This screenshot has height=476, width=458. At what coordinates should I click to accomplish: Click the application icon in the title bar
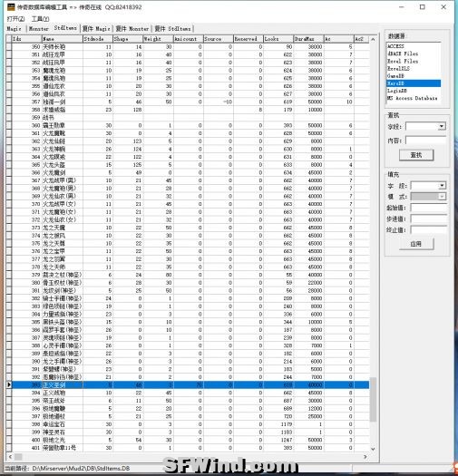[11, 6]
